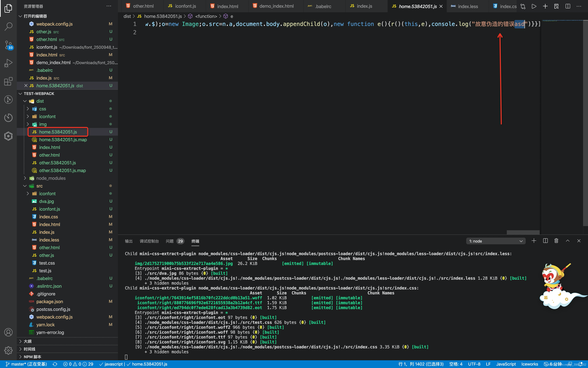Click the sync changes icon in status bar
This screenshot has width=588, height=368.
tap(55, 364)
